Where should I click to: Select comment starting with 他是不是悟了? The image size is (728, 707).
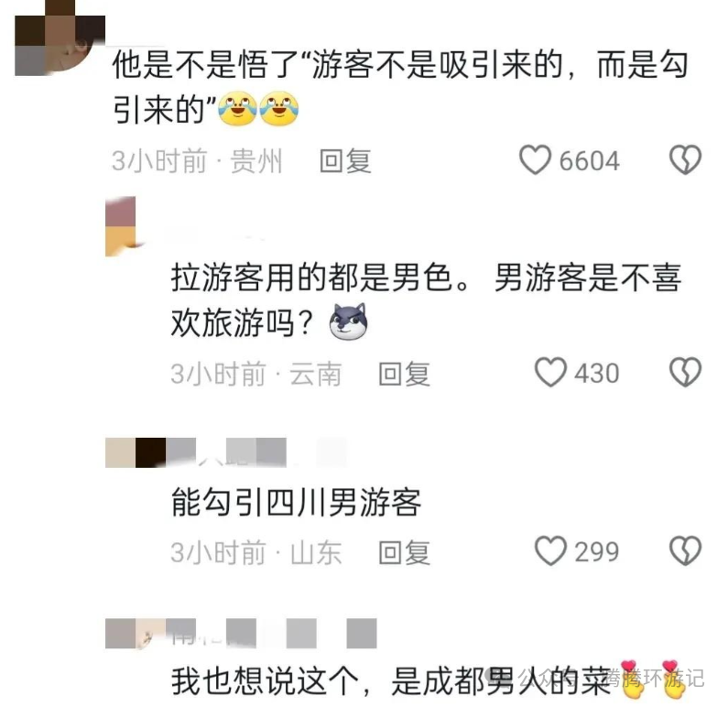400,87
